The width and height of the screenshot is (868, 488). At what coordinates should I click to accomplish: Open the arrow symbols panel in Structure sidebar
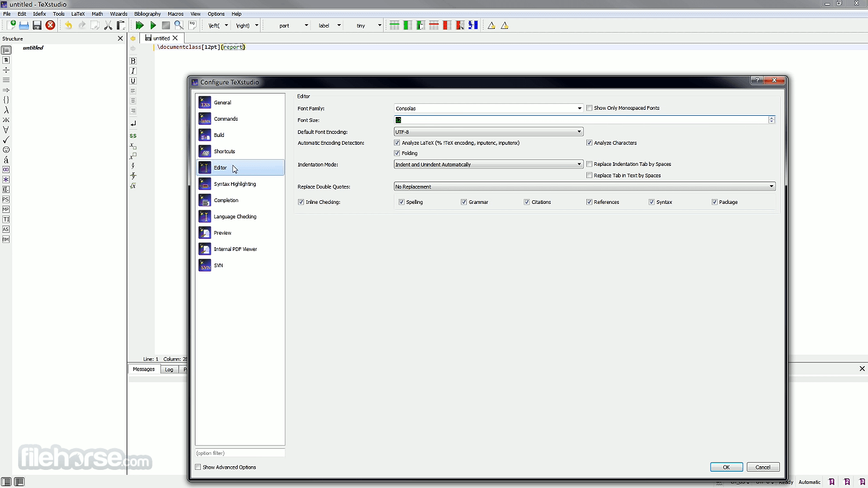[6, 90]
